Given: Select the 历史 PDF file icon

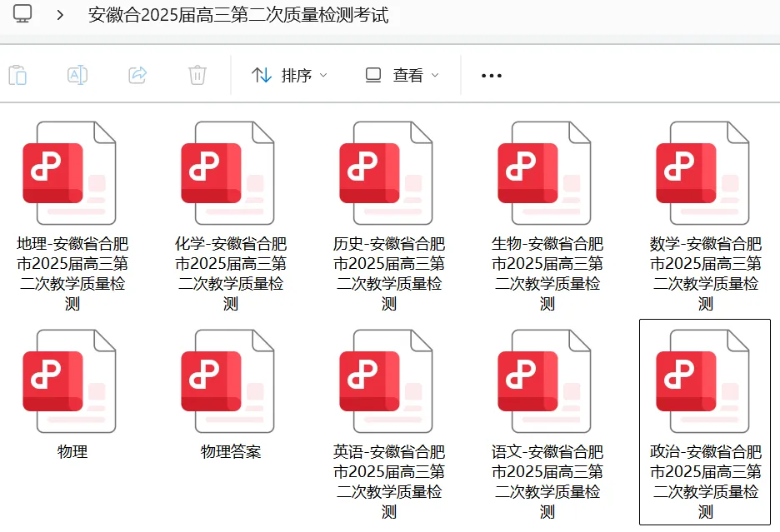Looking at the screenshot, I should tap(386, 173).
